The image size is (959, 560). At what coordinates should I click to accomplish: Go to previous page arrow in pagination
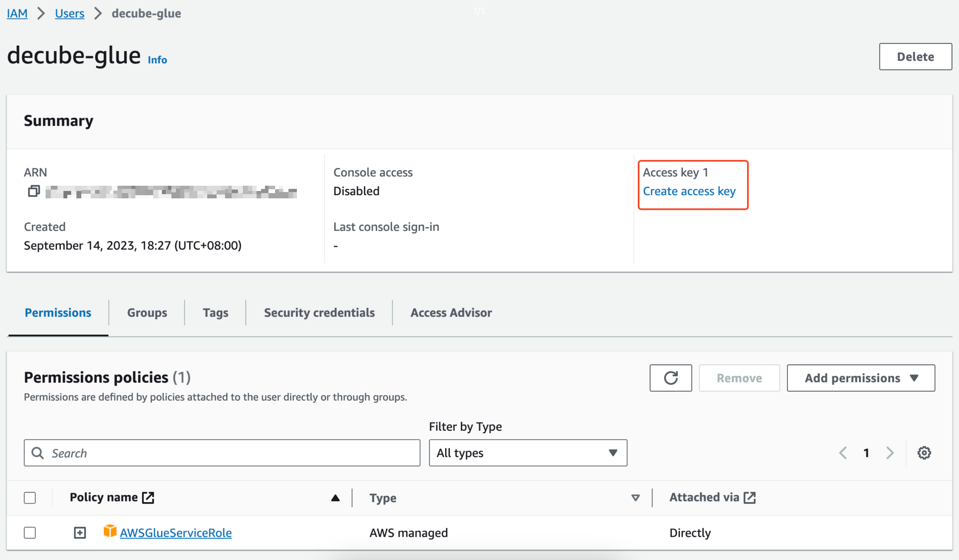pos(843,453)
